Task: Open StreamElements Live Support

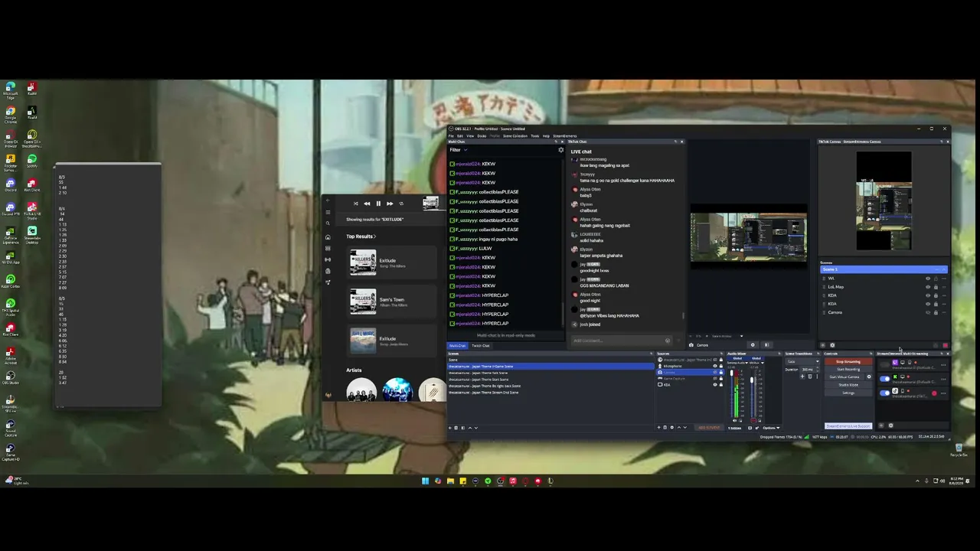Action: click(848, 426)
